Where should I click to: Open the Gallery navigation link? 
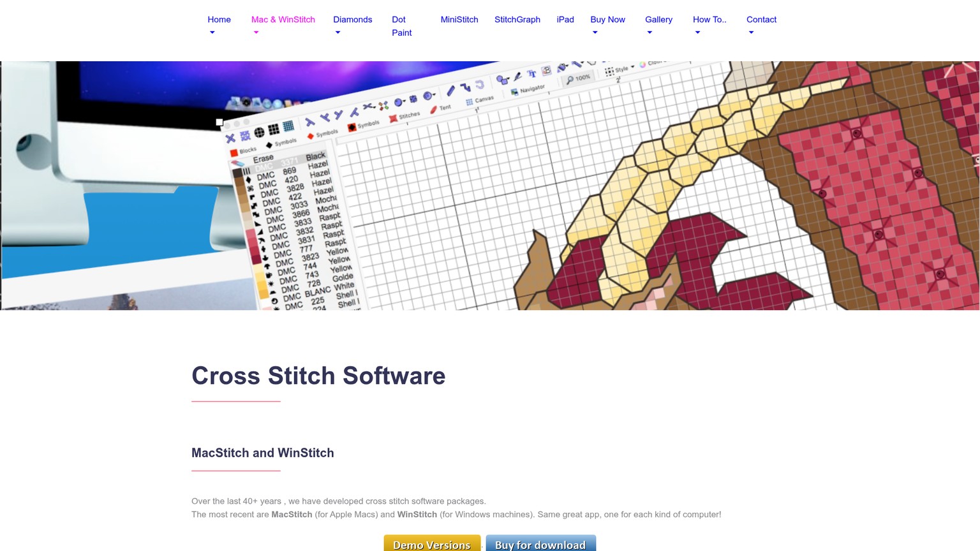[658, 20]
